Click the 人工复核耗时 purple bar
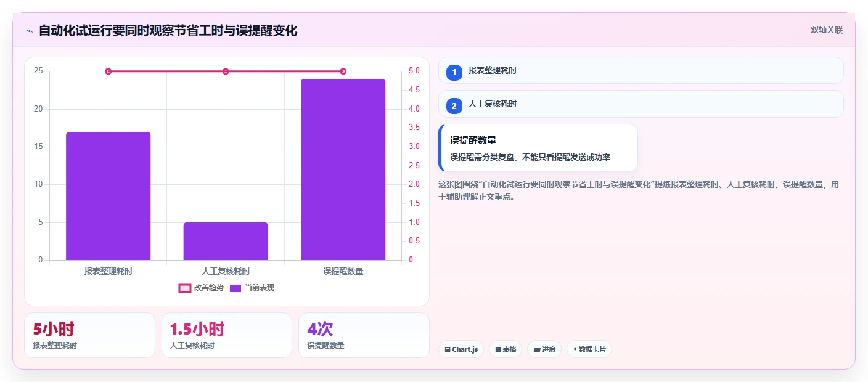 pyautogui.click(x=226, y=241)
